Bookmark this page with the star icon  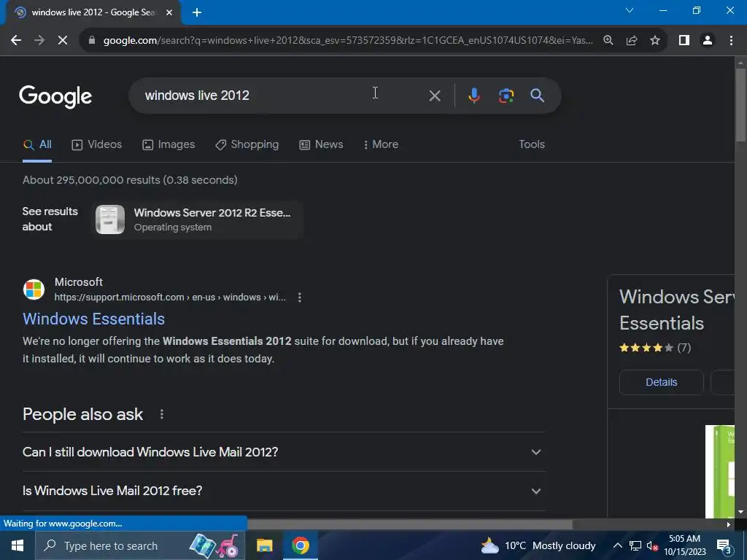pyautogui.click(x=655, y=41)
